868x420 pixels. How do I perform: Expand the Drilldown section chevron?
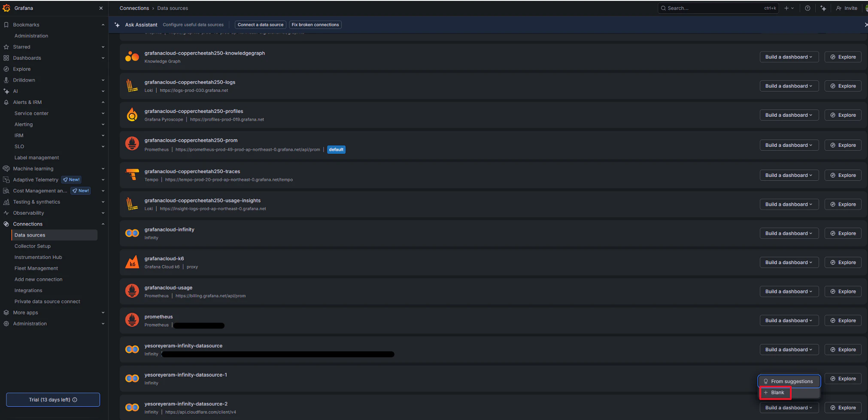coord(103,80)
